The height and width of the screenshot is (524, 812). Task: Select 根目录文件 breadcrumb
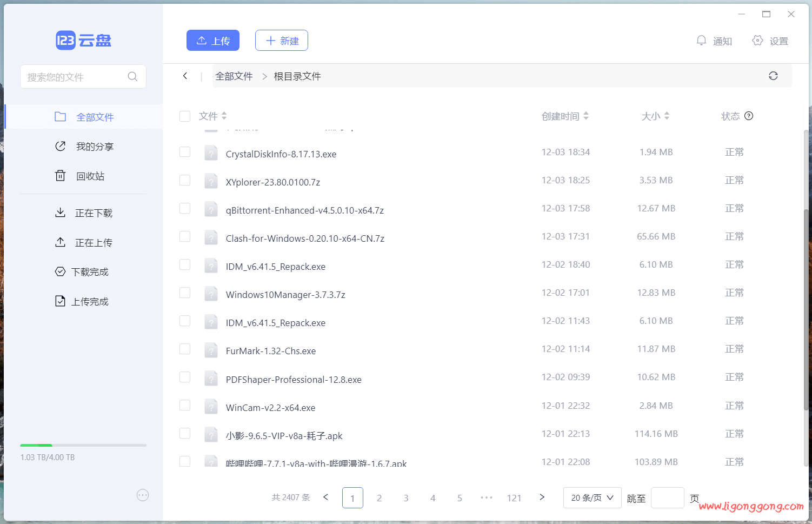coord(297,76)
